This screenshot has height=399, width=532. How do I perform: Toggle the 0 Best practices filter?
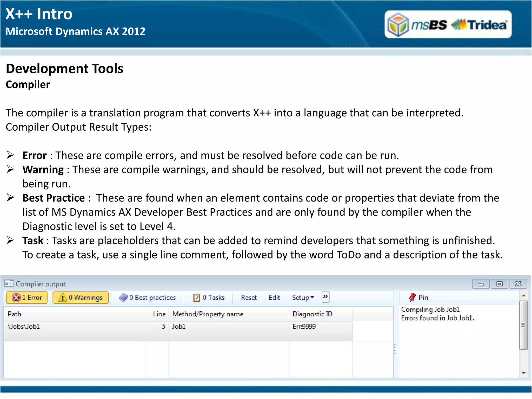tap(147, 297)
